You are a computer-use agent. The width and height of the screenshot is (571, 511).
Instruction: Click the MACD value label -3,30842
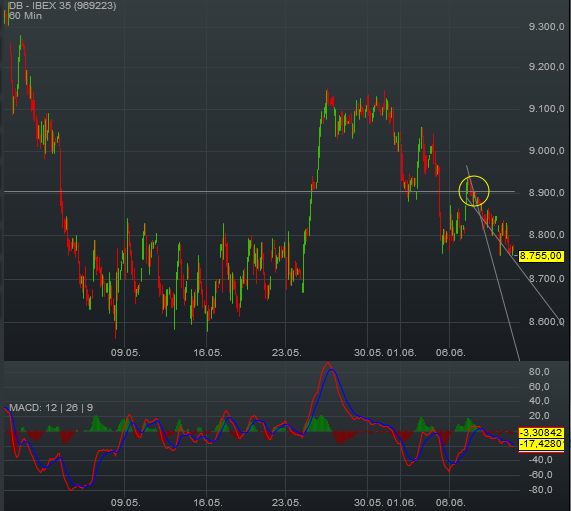(540, 433)
